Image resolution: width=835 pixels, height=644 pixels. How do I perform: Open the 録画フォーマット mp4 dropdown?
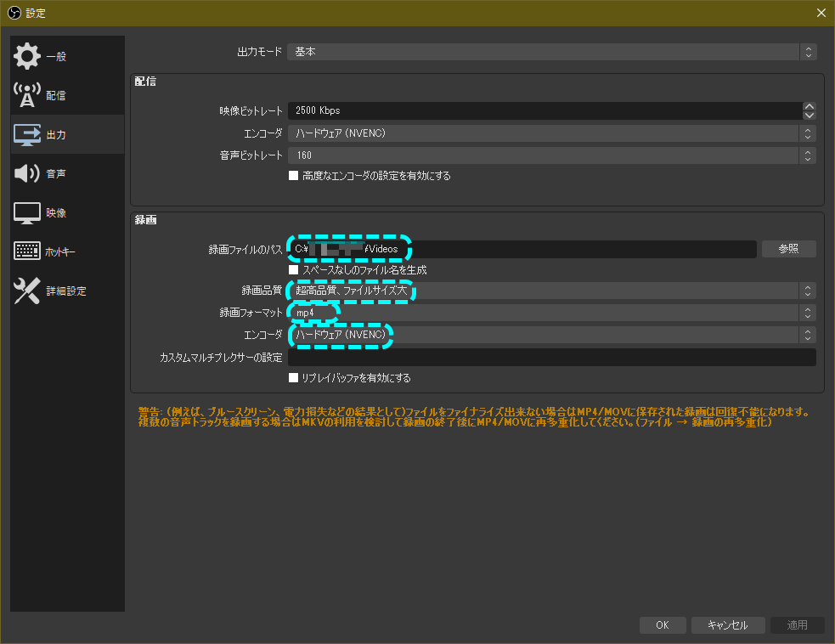click(551, 313)
